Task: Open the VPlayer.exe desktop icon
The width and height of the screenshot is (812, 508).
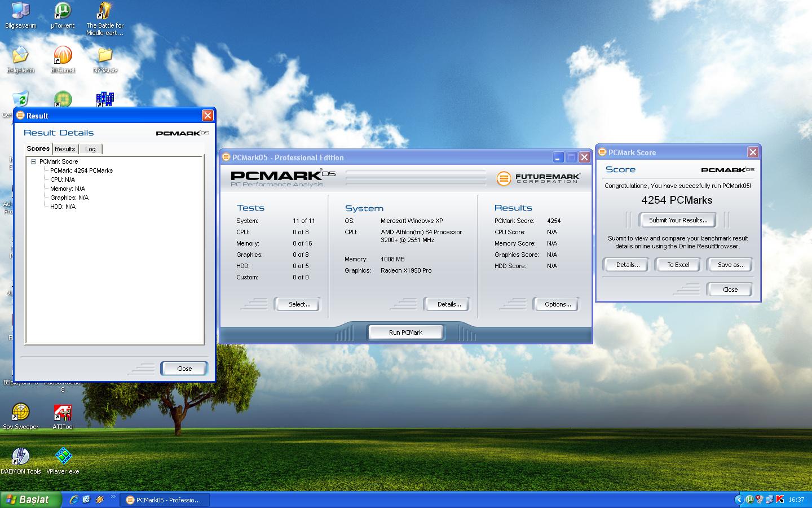Action: tap(63, 461)
